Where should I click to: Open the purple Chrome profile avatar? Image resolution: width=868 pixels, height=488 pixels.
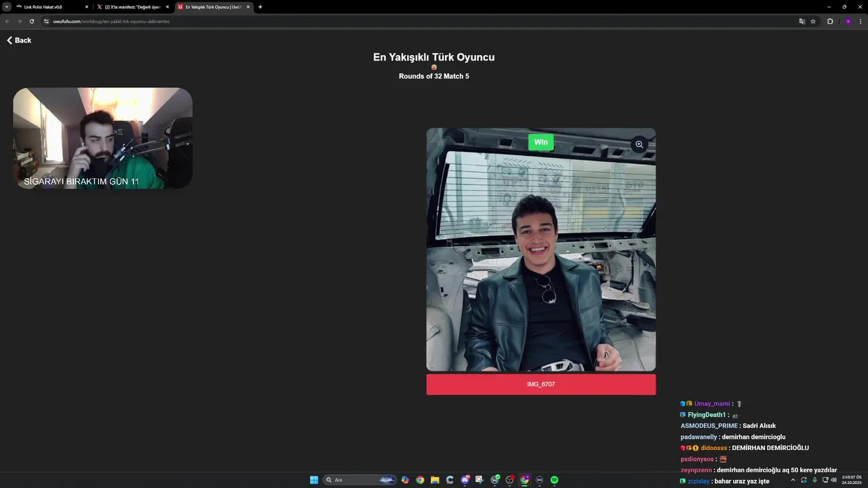tap(848, 21)
